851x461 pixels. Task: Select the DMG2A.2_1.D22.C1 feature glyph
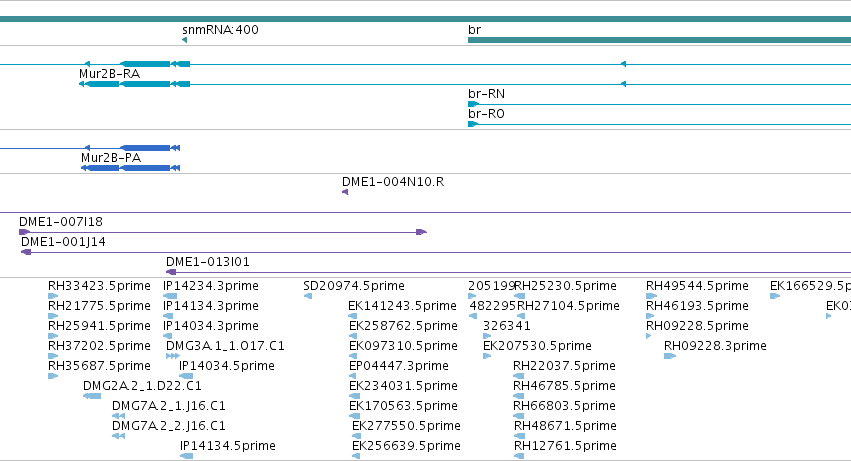[x=92, y=396]
